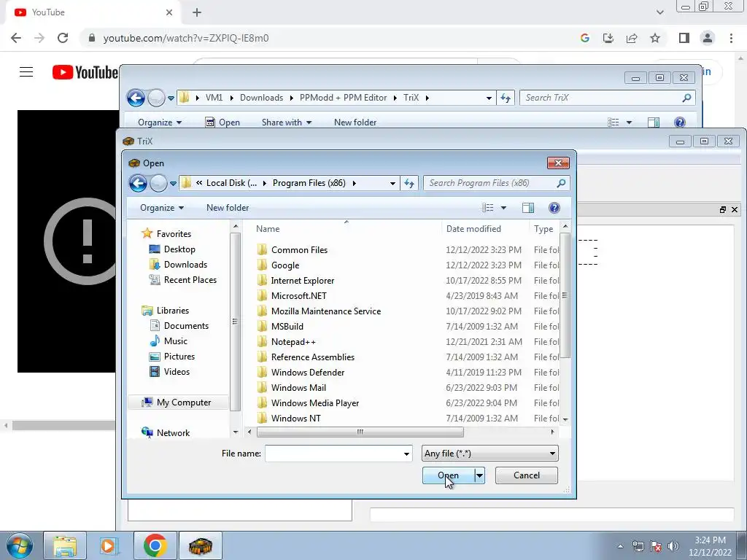Click the Open button
Viewport: 747px width, 560px height.
point(449,475)
